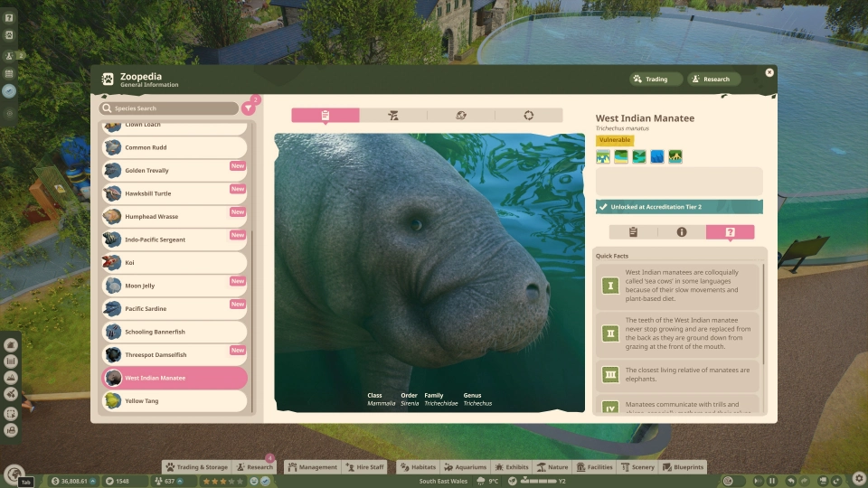Select the info 'i' tab for manatee

(682, 232)
